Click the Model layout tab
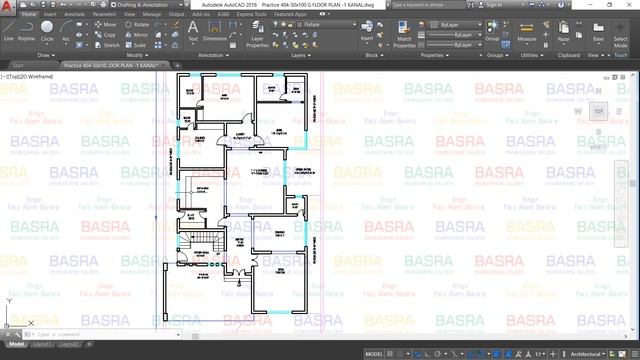 tap(16, 344)
